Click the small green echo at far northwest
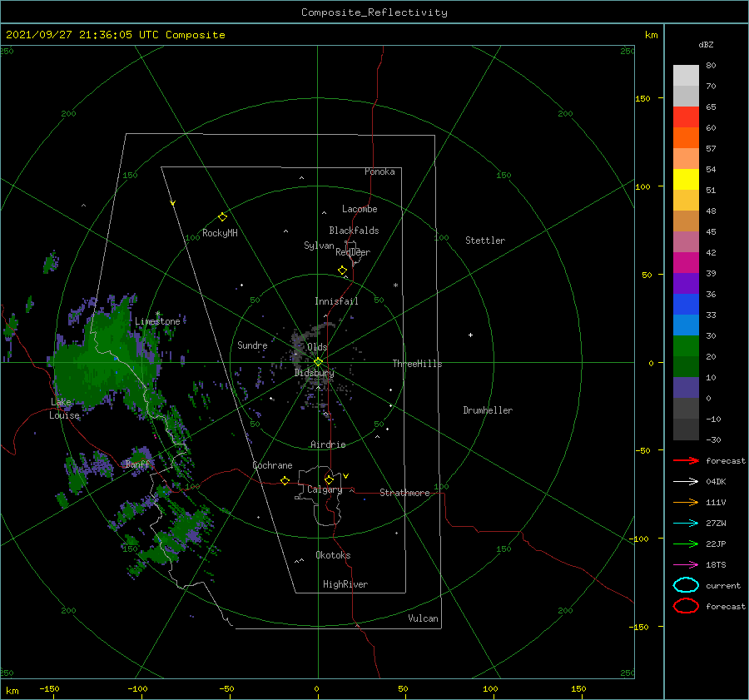The image size is (749, 700). (x=51, y=262)
